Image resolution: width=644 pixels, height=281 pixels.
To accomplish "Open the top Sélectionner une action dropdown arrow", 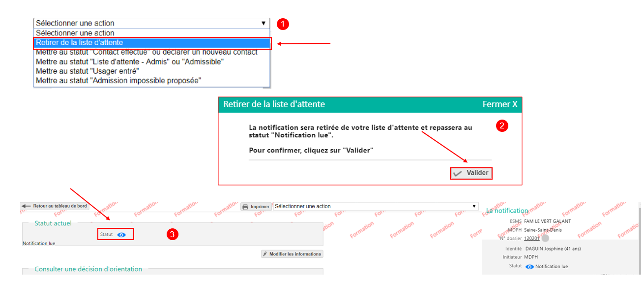I will [x=263, y=23].
